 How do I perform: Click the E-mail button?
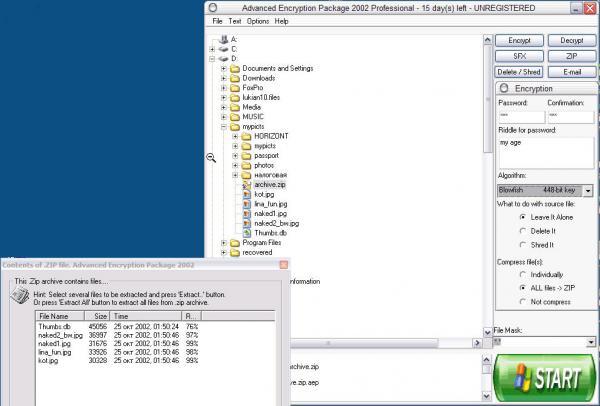click(572, 72)
